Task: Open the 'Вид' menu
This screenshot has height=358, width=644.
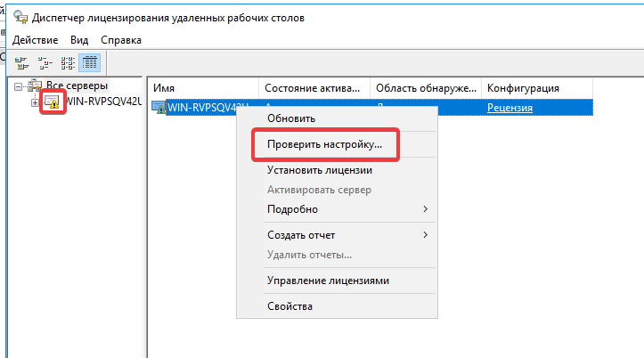Action: click(x=79, y=40)
